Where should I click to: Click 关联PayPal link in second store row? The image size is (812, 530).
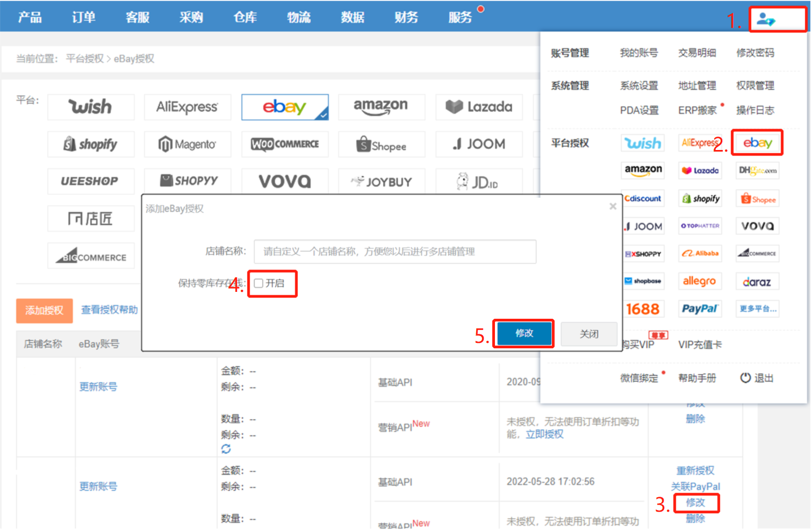tap(695, 486)
